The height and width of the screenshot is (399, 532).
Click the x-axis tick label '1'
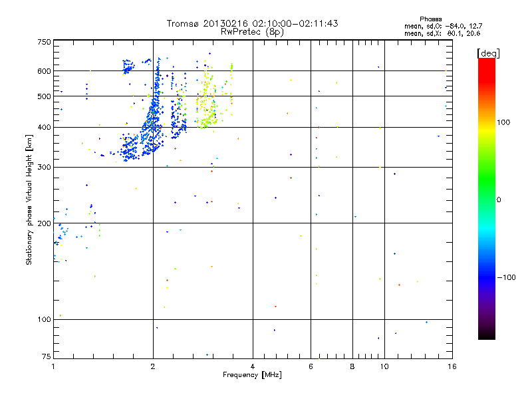click(x=53, y=366)
